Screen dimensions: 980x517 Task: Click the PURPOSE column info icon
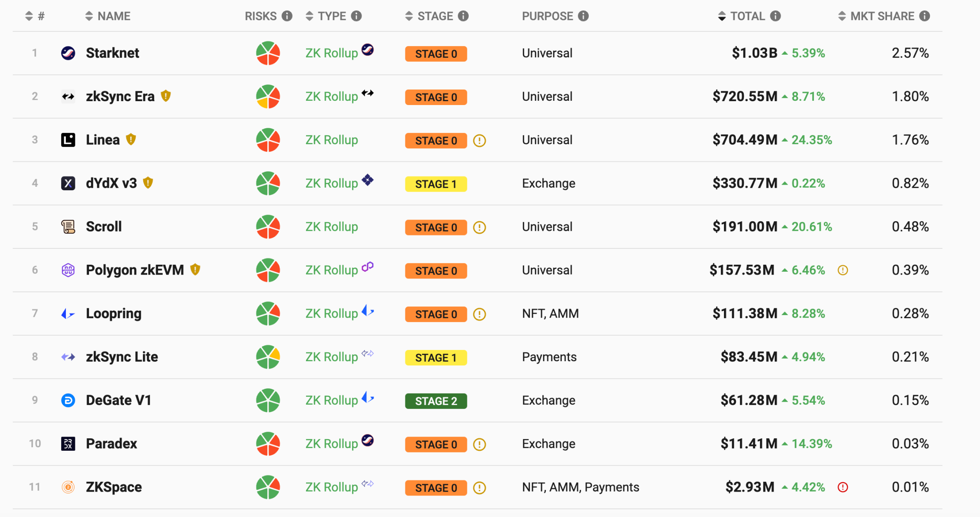tap(583, 16)
